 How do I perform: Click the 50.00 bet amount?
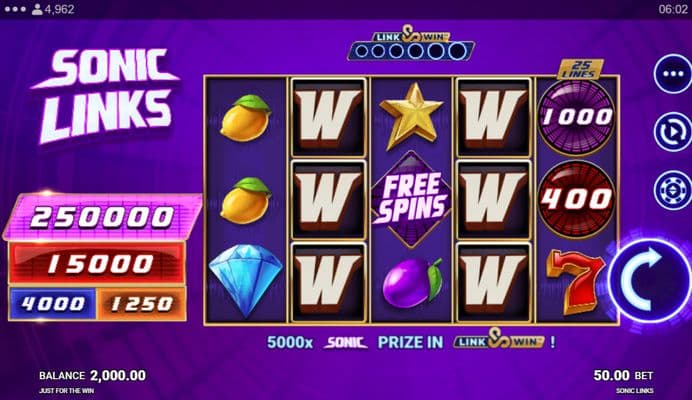(611, 375)
